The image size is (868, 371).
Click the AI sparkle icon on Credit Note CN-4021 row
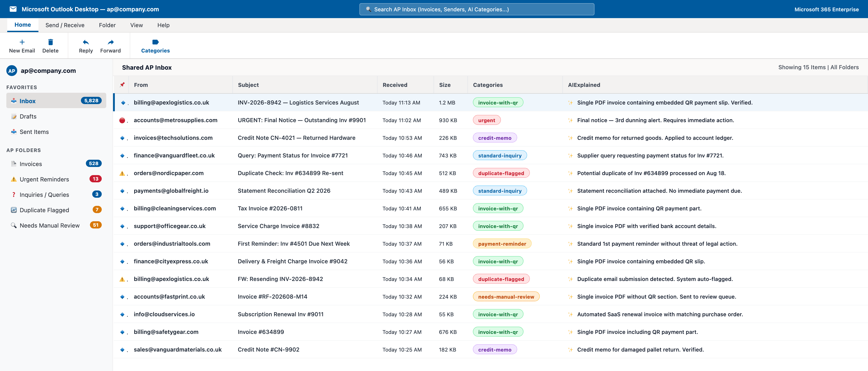click(x=571, y=138)
